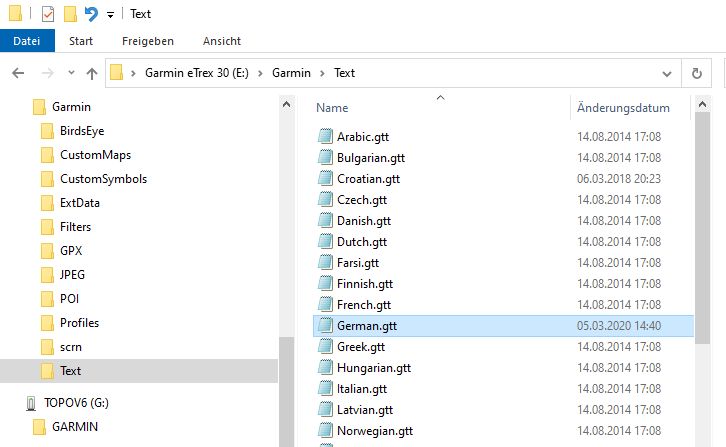Select the Danish.gtt file icon
This screenshot has height=447, width=726.
coord(325,220)
